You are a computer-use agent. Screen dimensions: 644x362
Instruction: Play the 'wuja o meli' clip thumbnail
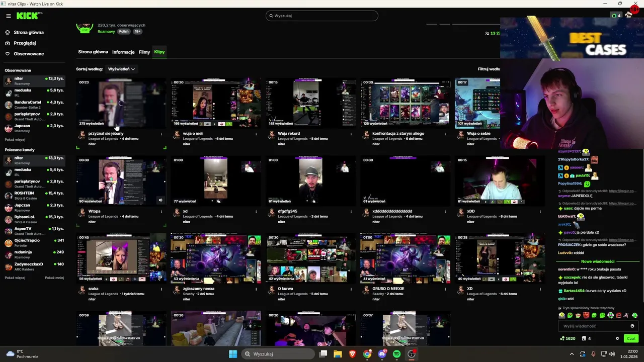pos(216,103)
